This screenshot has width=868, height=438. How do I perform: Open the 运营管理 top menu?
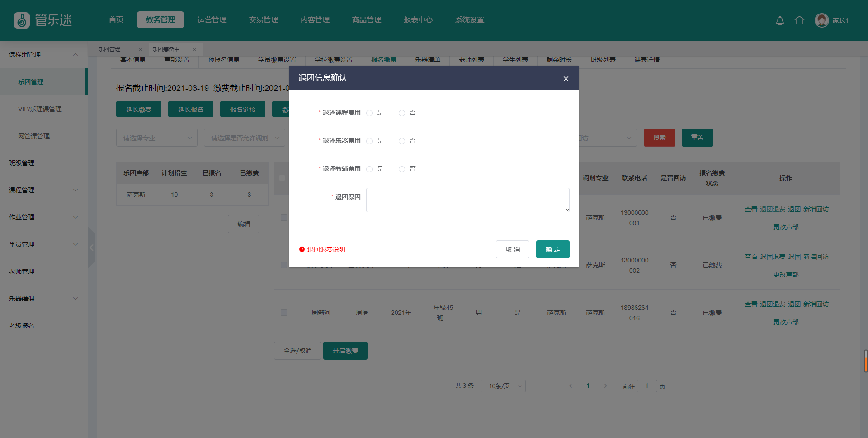point(212,20)
